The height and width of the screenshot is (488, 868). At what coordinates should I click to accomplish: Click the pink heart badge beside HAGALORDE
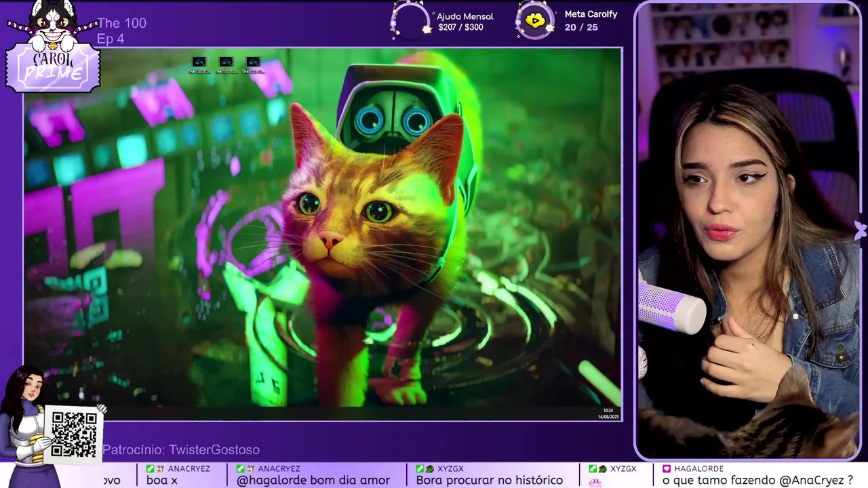(x=667, y=468)
